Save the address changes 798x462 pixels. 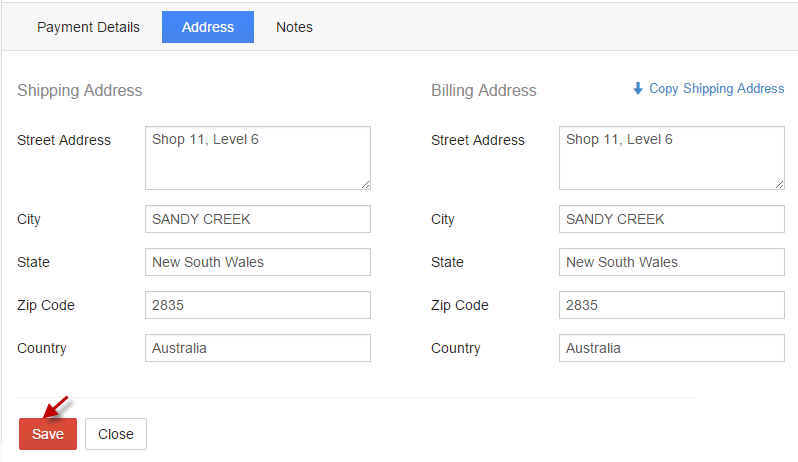48,434
